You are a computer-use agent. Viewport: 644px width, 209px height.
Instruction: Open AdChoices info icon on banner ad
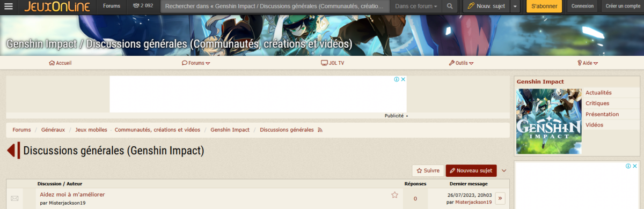click(397, 79)
